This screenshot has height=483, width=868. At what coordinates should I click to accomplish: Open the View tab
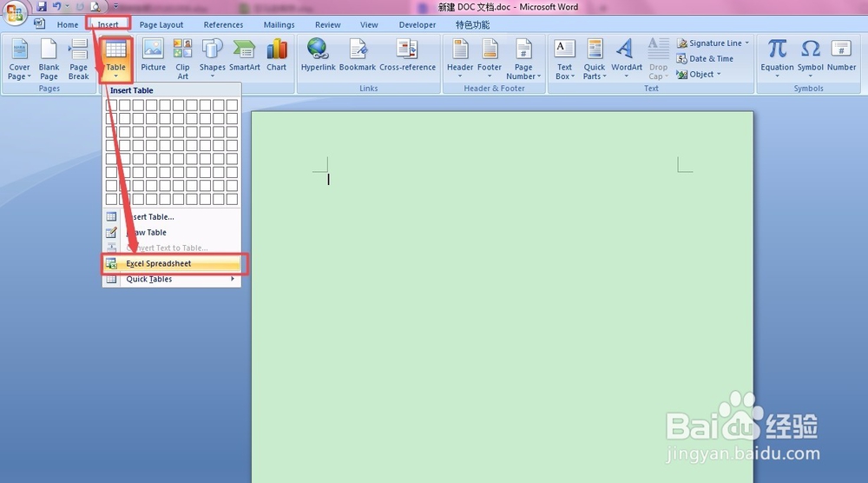pos(369,25)
